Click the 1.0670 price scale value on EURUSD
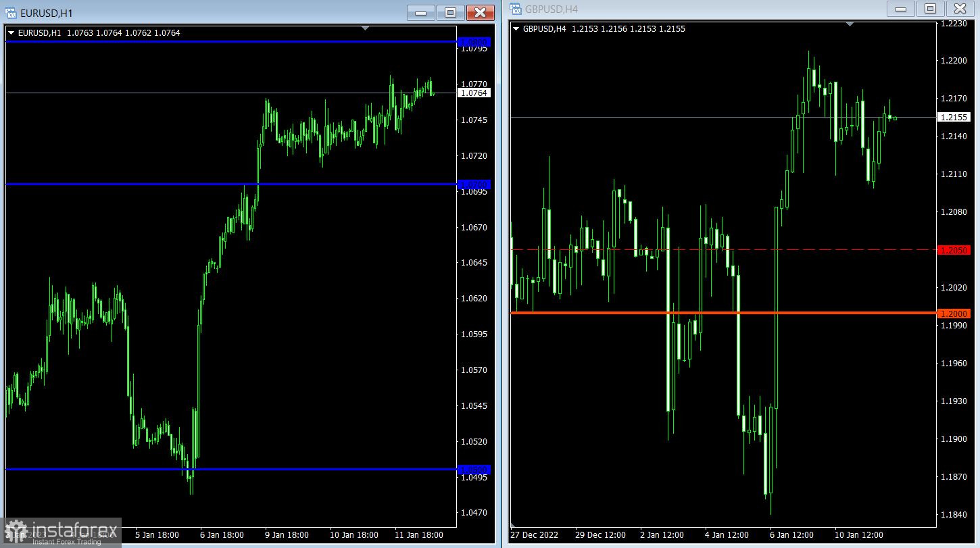This screenshot has height=548, width=980. click(473, 227)
